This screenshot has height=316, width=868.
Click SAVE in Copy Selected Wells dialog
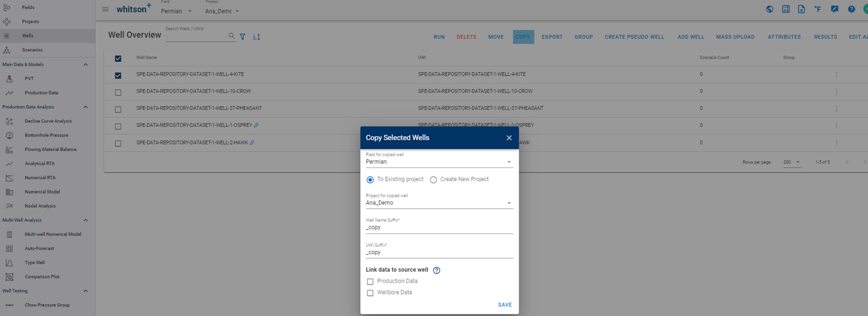click(505, 305)
